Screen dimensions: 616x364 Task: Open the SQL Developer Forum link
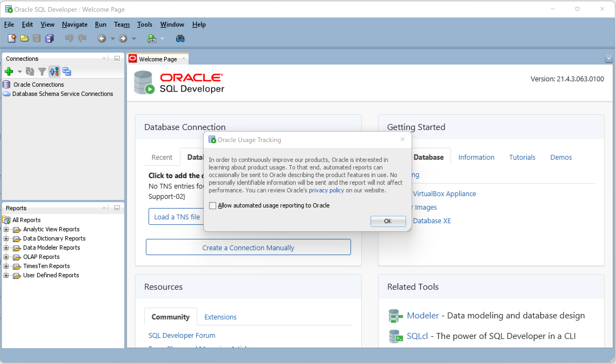click(x=182, y=335)
